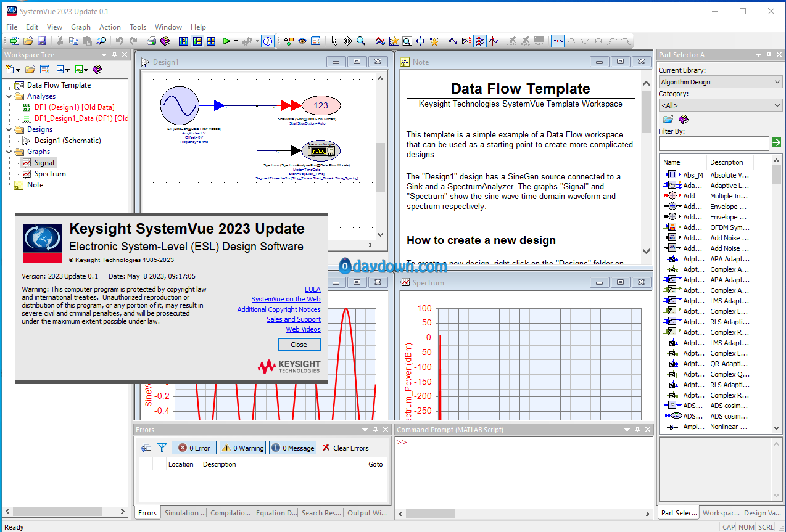The image size is (786, 532).
Task: Click the Save workspace floppy disk icon
Action: pos(42,41)
